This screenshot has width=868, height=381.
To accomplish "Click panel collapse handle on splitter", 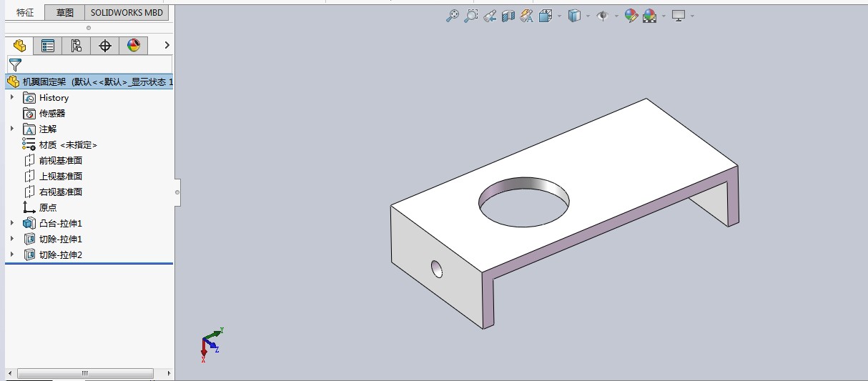I will pos(177,192).
